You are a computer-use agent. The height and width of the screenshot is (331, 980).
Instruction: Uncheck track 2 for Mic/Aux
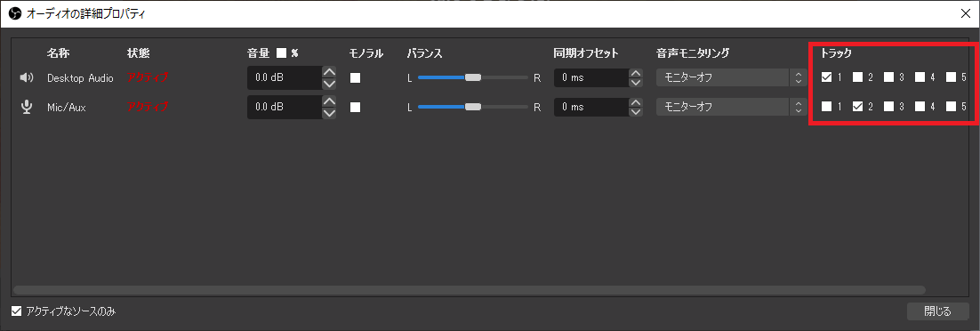pyautogui.click(x=857, y=107)
